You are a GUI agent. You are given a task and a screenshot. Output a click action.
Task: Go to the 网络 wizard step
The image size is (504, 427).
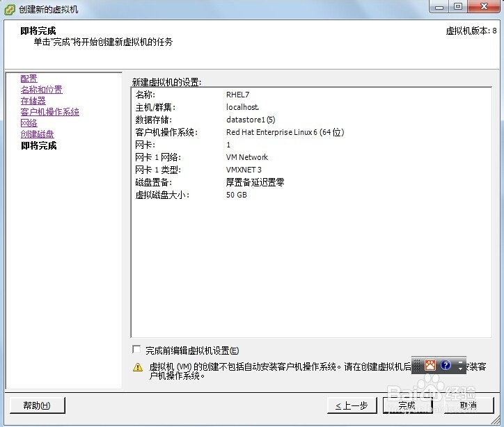point(29,123)
